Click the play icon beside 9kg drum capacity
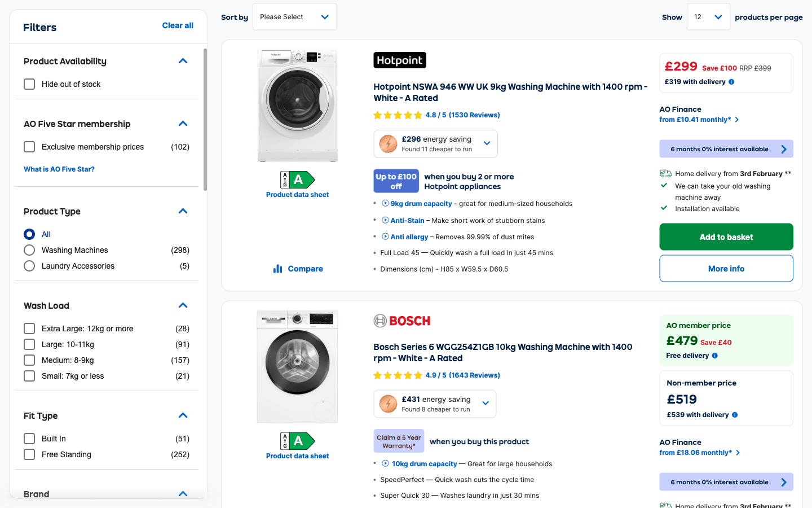Screen dimensions: 812x508 385,203
